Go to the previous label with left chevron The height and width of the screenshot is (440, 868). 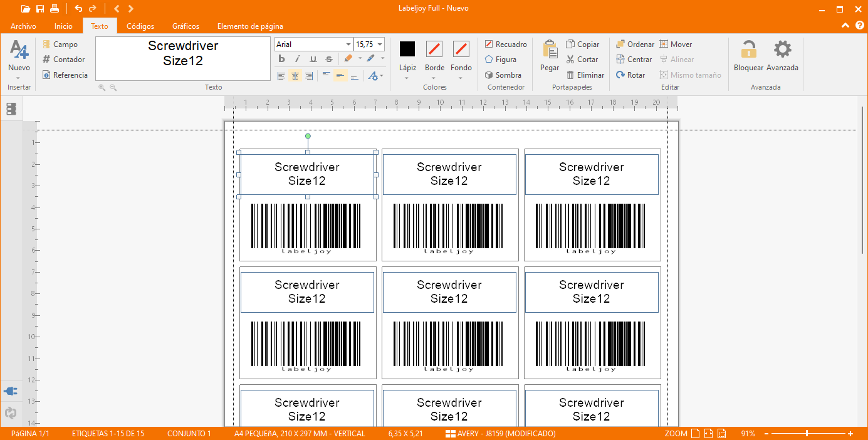[117, 9]
